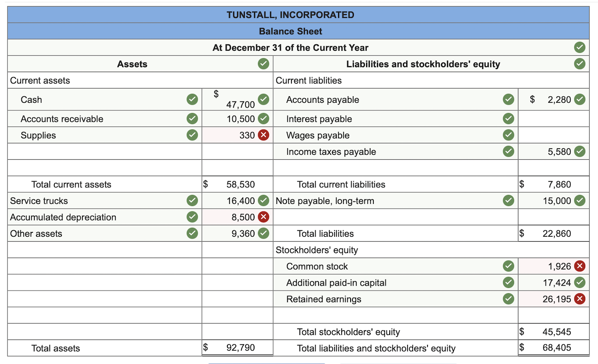Click the checkmark next to Wages payable label
The width and height of the screenshot is (598, 364).
[508, 135]
